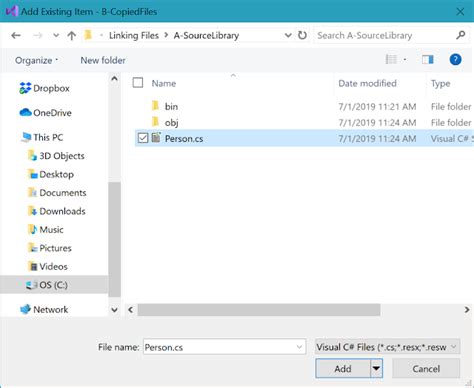Refresh the A-SourceLibrary folder
474x388 pixels.
(302, 35)
